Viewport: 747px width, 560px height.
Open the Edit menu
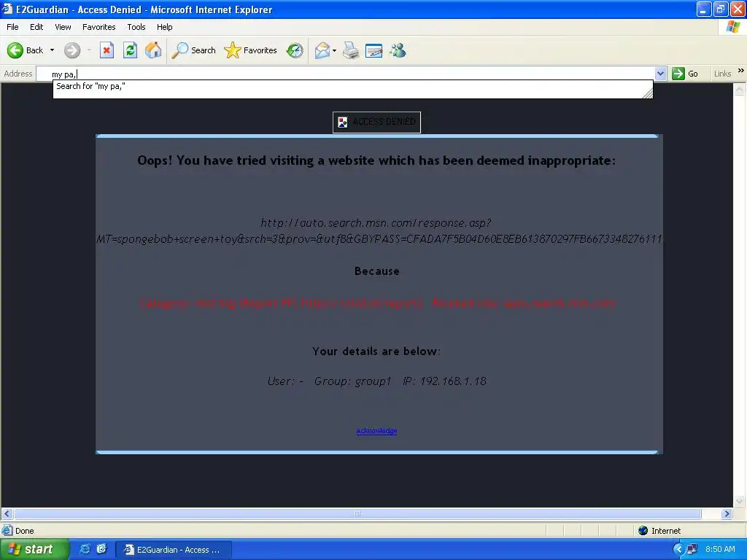pos(36,27)
